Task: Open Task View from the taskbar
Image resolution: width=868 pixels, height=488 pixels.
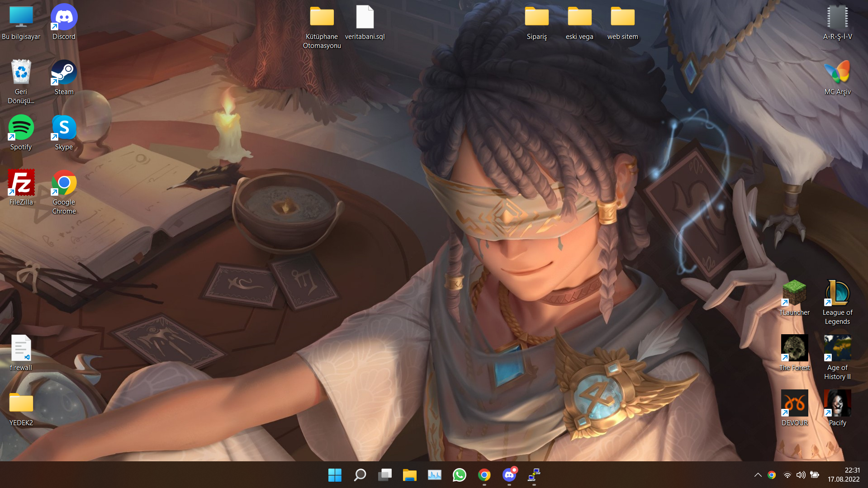Action: [384, 475]
